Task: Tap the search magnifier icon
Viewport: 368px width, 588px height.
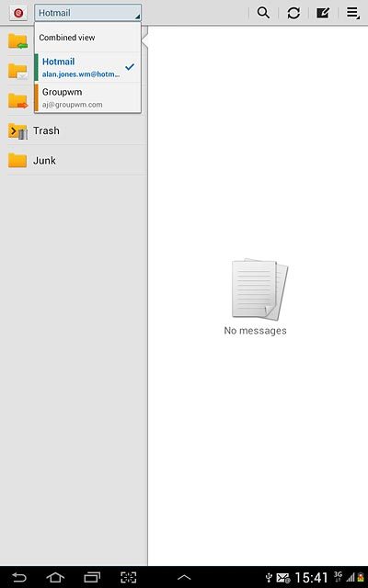Action: [263, 13]
